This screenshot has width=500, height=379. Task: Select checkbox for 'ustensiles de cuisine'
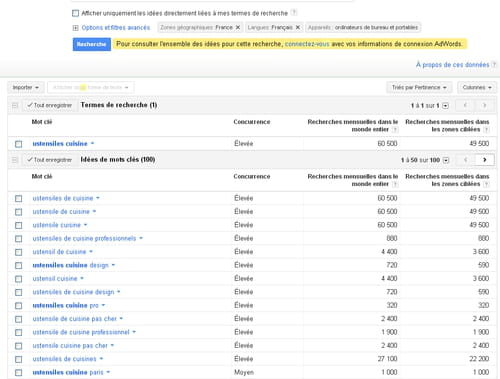(x=19, y=199)
